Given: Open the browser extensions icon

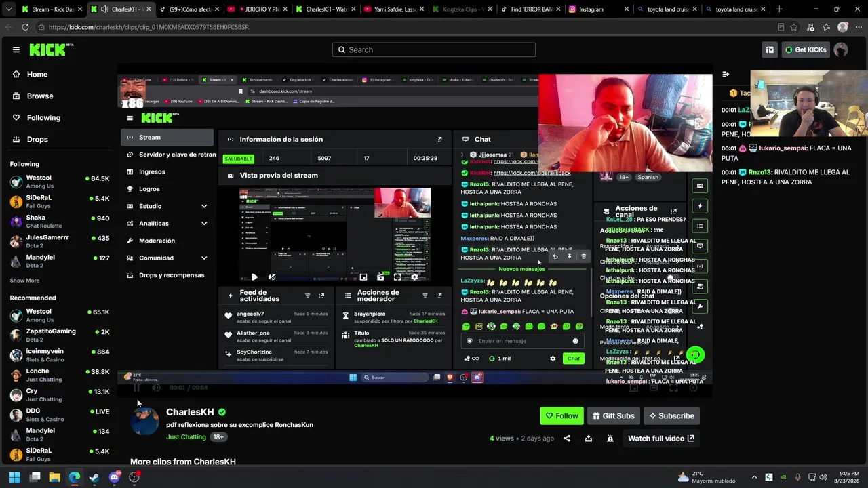Looking at the screenshot, I should (810, 27).
